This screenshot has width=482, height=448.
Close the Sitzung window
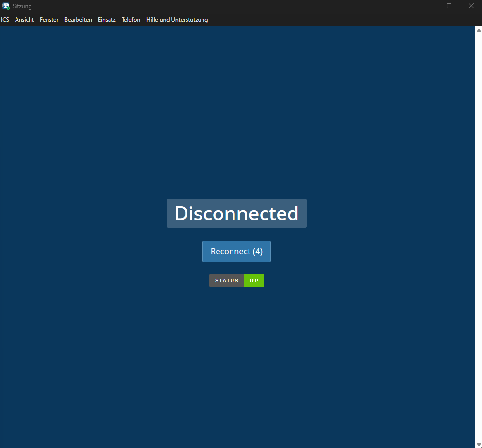(x=471, y=6)
